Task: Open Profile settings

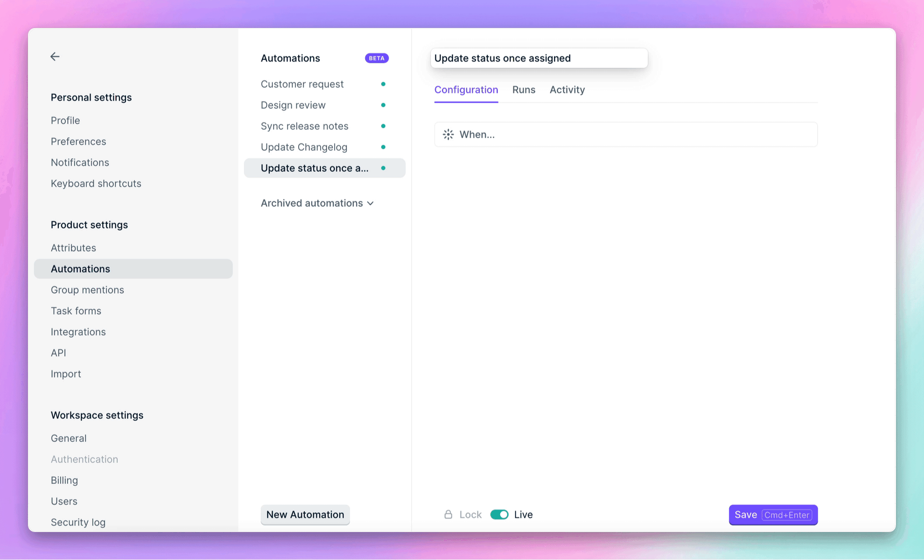Action: point(65,120)
